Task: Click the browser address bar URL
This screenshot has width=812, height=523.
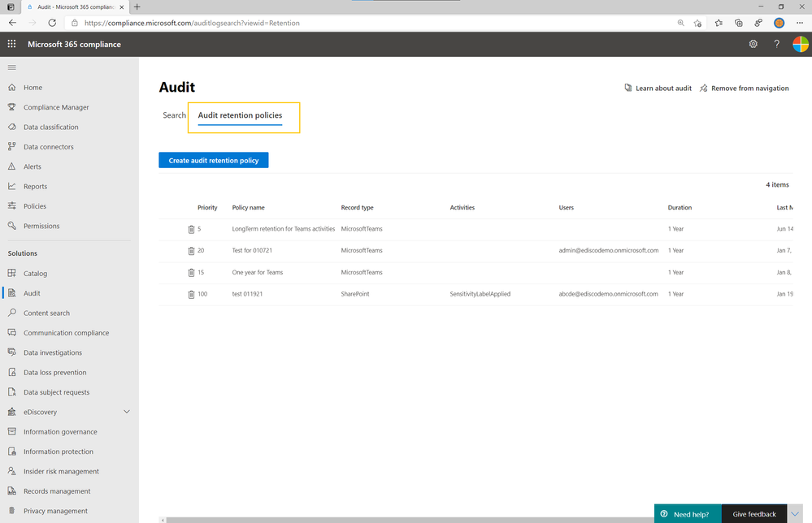Action: pyautogui.click(x=192, y=23)
